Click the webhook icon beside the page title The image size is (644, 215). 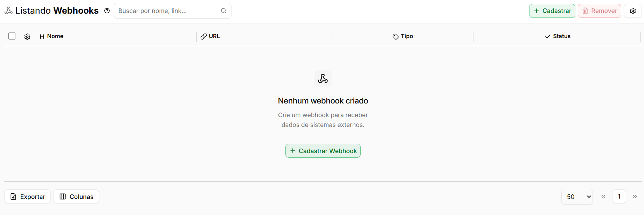8,11
